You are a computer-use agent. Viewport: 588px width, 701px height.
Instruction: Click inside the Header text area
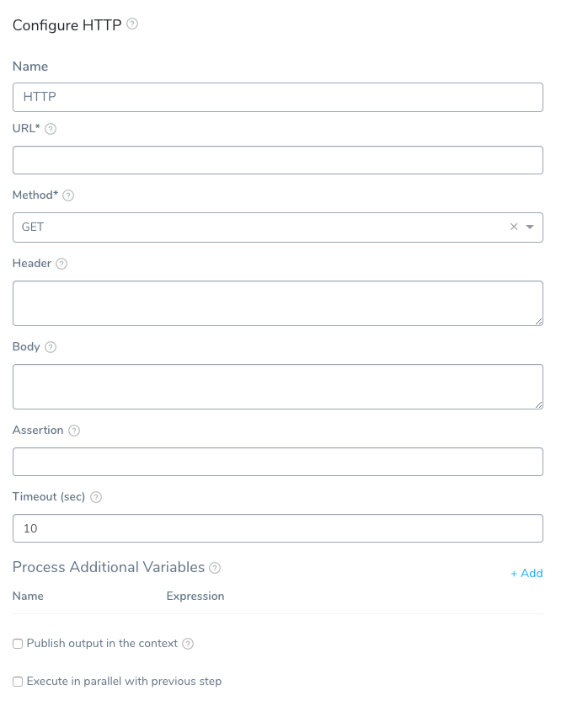click(x=278, y=304)
